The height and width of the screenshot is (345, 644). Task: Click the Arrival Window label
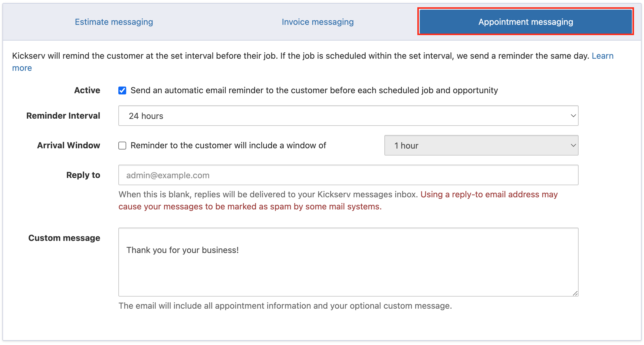[x=69, y=146]
